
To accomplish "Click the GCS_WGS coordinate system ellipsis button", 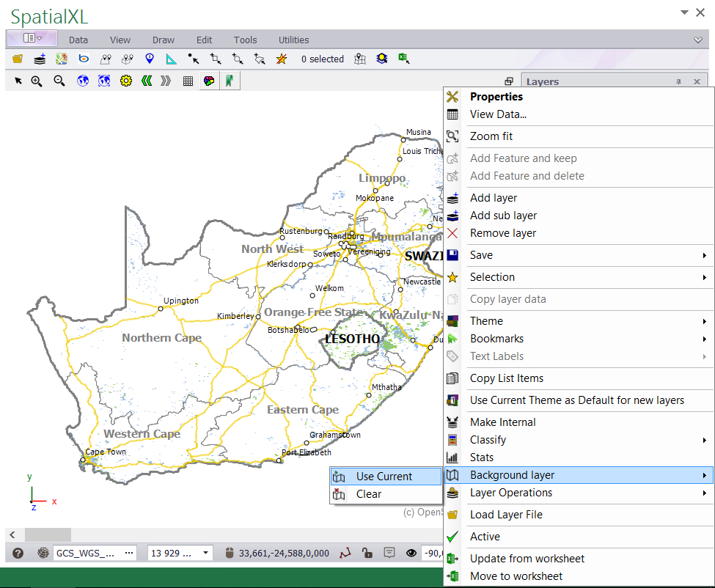I will tap(130, 553).
